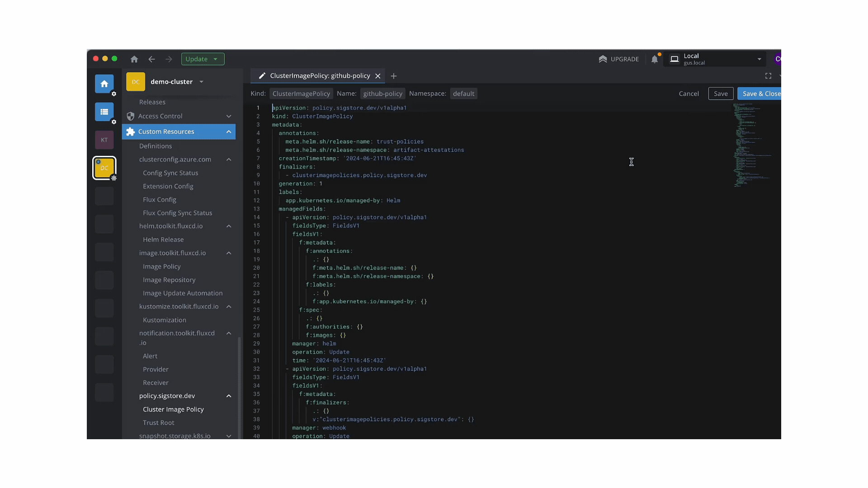868x488 pixels.
Task: Click the trust-policies value on line 5
Action: (x=400, y=142)
